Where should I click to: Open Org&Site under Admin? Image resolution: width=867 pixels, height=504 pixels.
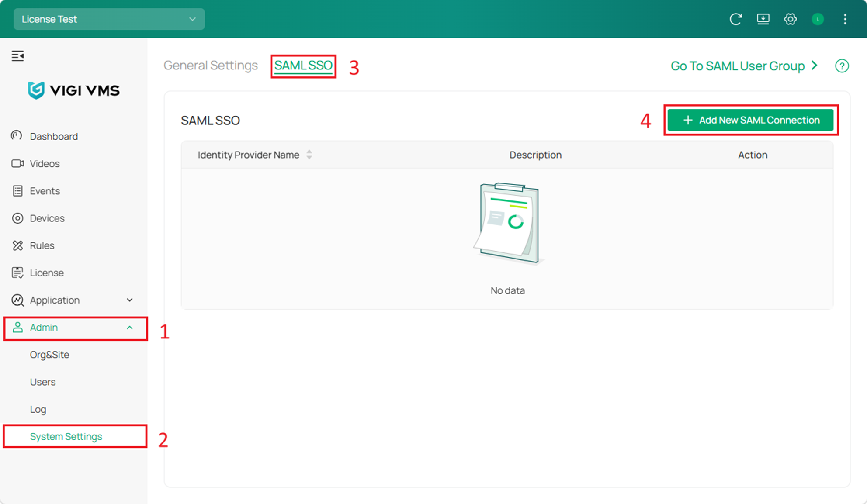pos(49,355)
